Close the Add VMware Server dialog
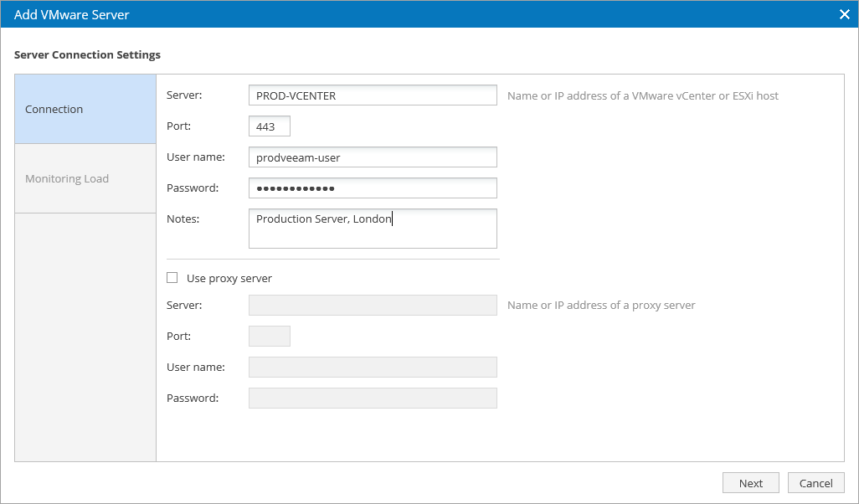This screenshot has width=859, height=504. pyautogui.click(x=845, y=14)
